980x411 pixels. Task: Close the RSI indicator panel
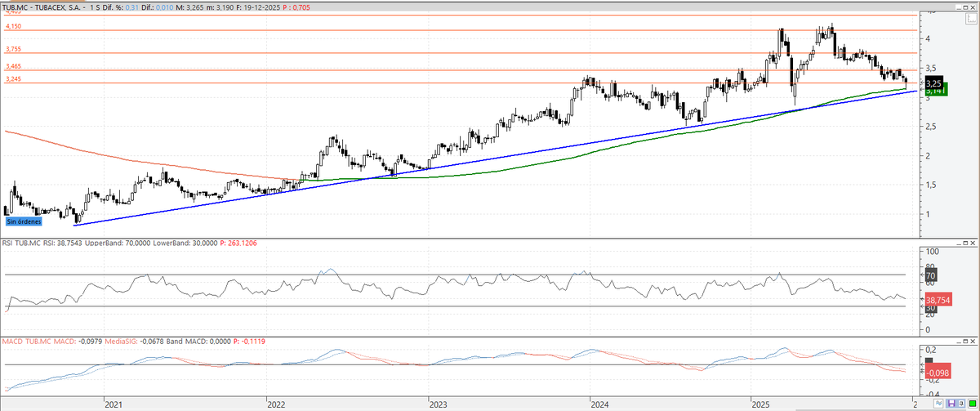pos(973,243)
